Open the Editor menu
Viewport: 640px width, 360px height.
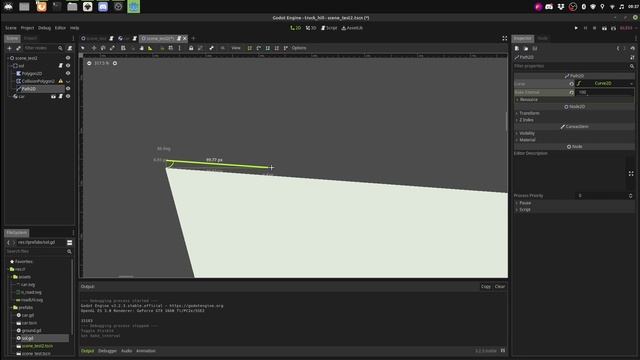pos(60,28)
